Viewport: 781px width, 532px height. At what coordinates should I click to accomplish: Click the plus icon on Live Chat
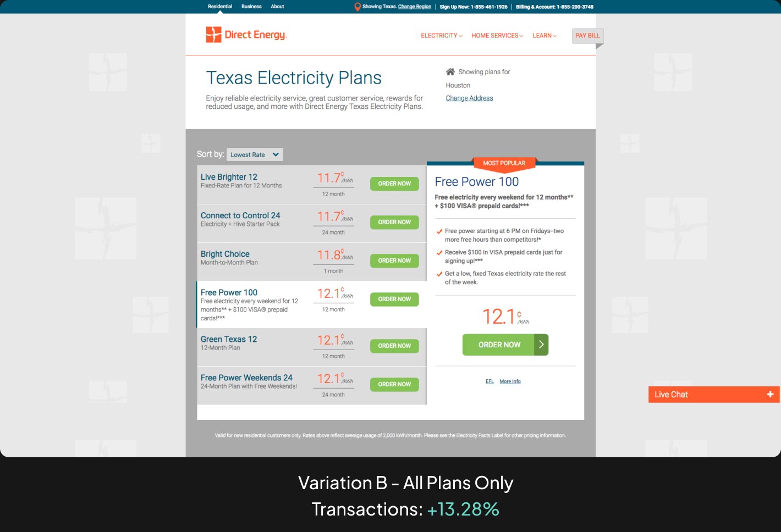(770, 394)
